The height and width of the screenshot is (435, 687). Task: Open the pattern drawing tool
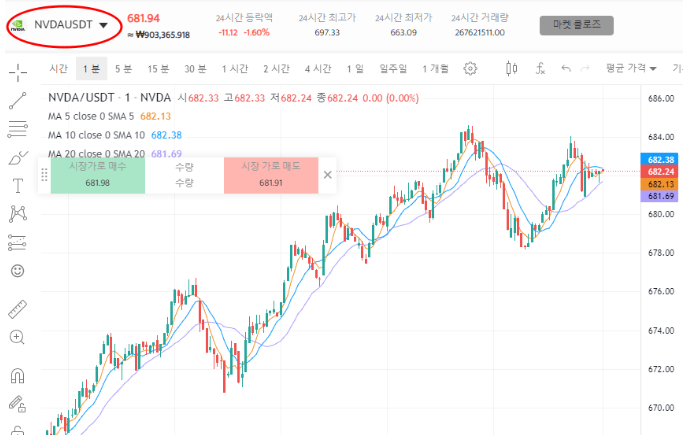[x=18, y=214]
